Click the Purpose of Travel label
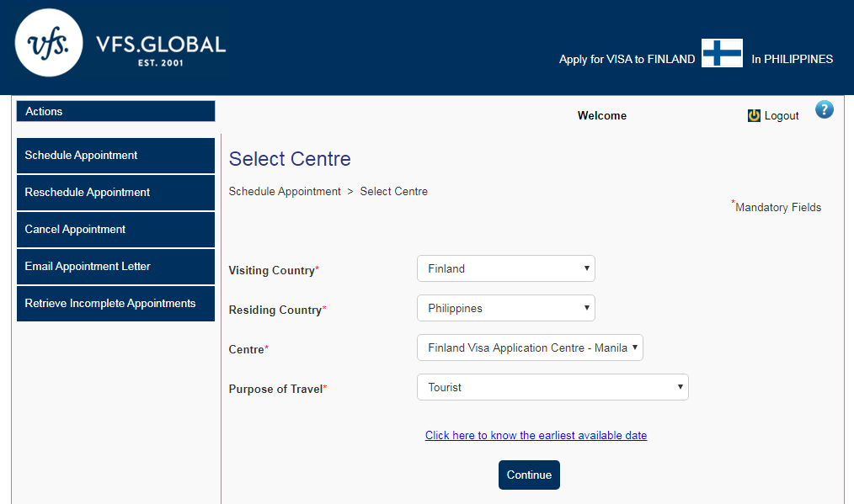The height and width of the screenshot is (504, 854). (278, 389)
